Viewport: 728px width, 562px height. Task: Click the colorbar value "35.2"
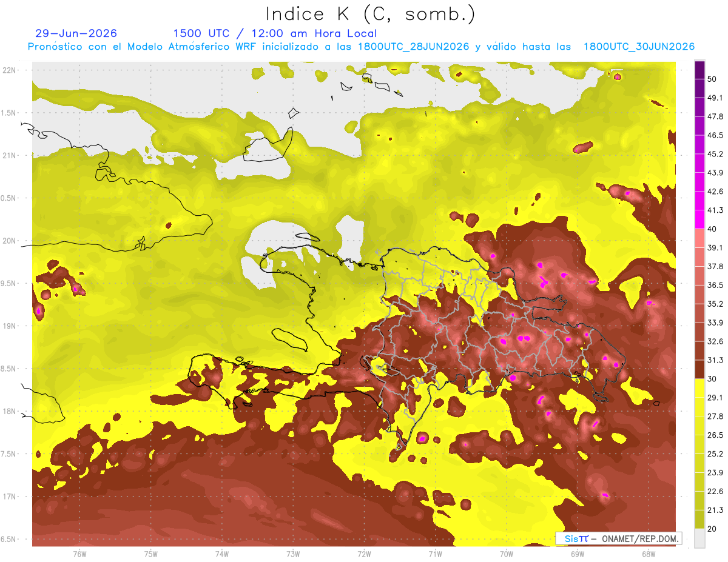pos(715,304)
